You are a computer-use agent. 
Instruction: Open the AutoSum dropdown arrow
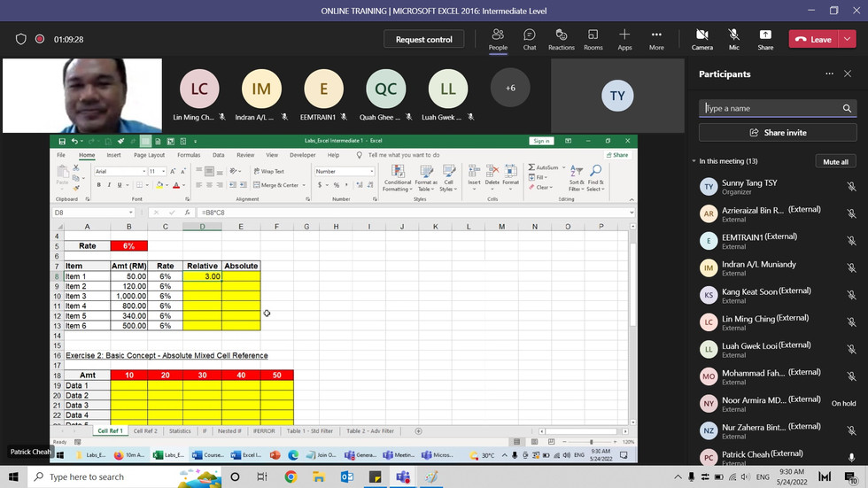pos(563,167)
